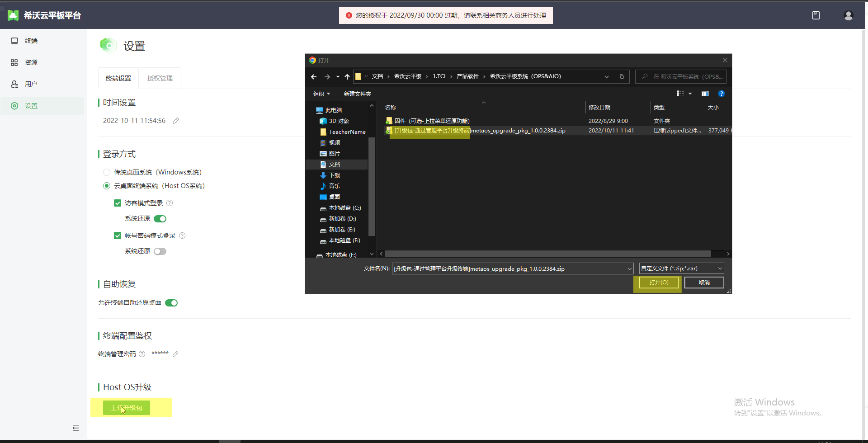
Task: Switch to 授权管理 tab
Action: (160, 78)
